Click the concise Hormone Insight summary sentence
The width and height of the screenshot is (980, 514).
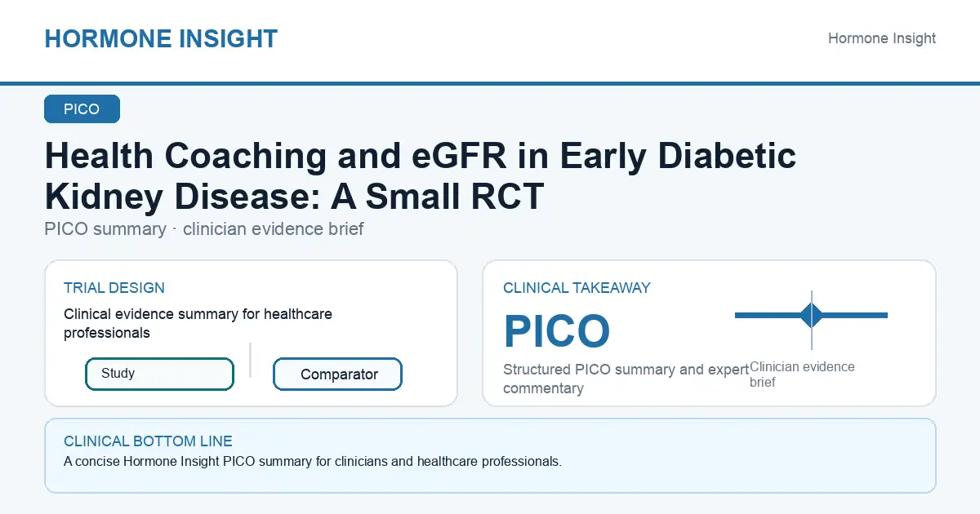(313, 461)
